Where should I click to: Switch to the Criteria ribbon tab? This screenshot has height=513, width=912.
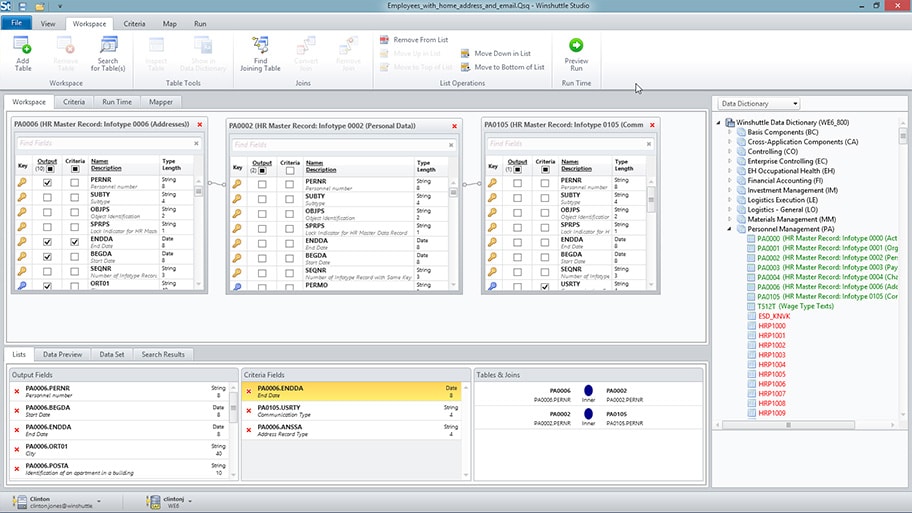(133, 23)
